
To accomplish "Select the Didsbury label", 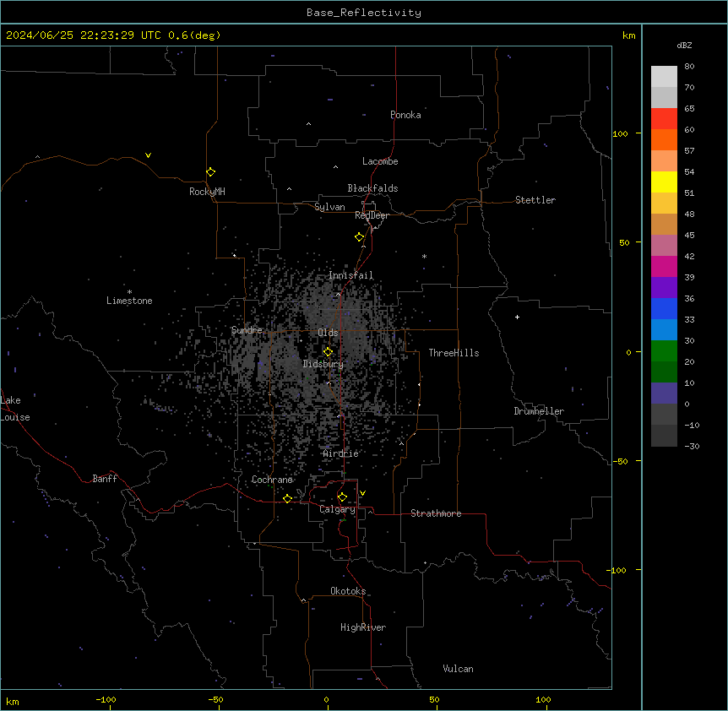I will click(323, 364).
